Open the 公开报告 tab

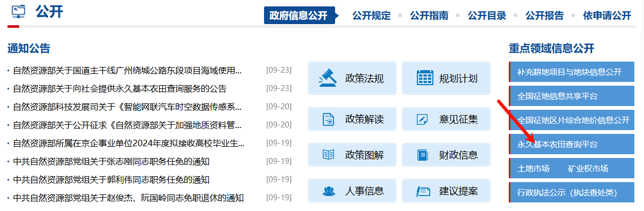pyautogui.click(x=545, y=16)
